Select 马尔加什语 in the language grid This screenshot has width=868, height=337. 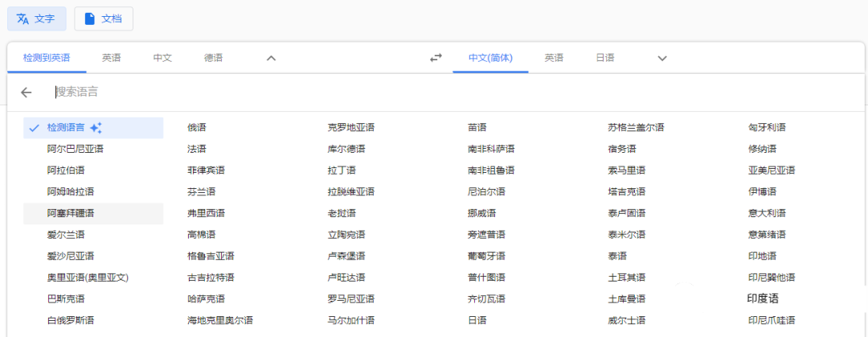click(351, 320)
